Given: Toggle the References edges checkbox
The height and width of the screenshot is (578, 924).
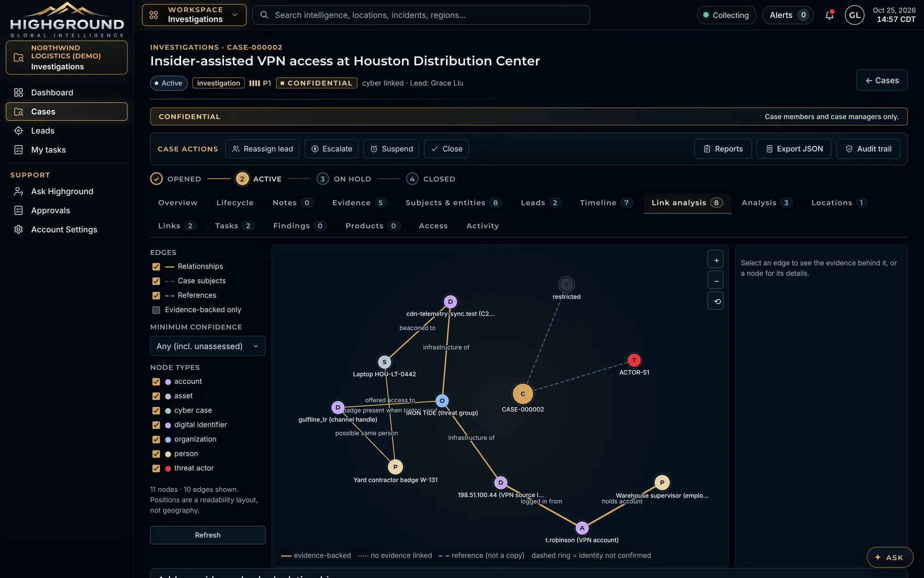Looking at the screenshot, I should [156, 295].
